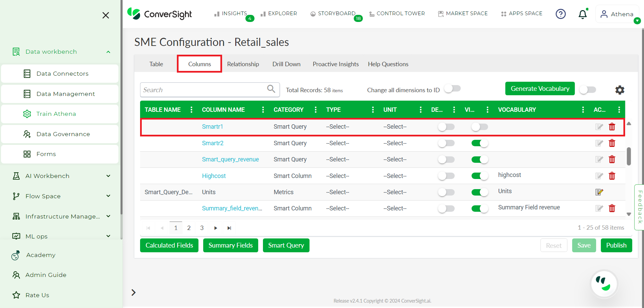Image resolution: width=644 pixels, height=308 pixels.
Task: Go to page 2 in pager
Action: [x=189, y=228]
